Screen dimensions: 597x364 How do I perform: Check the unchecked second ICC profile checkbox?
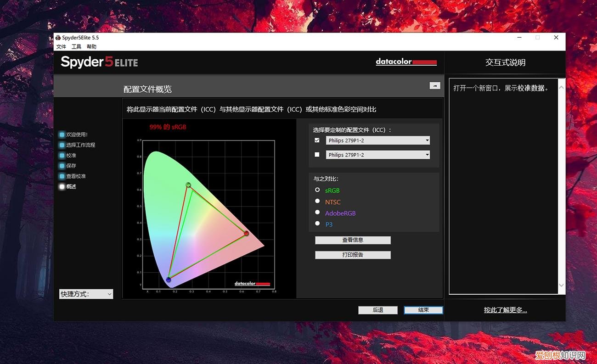(x=317, y=155)
